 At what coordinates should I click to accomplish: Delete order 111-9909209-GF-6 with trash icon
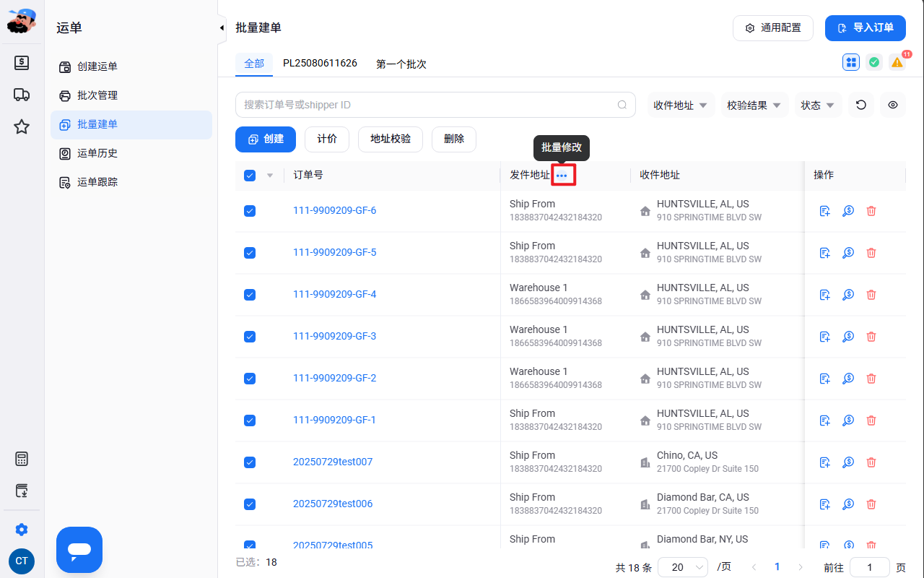coord(871,211)
